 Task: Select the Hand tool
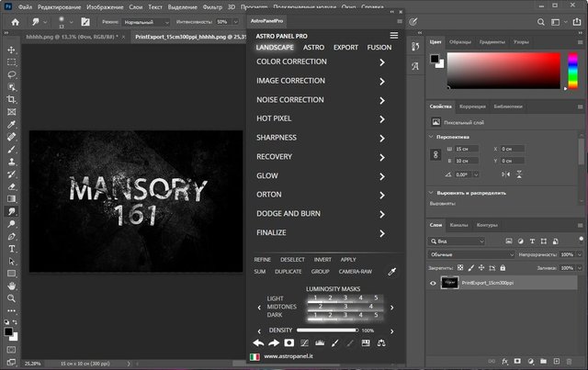(x=12, y=286)
